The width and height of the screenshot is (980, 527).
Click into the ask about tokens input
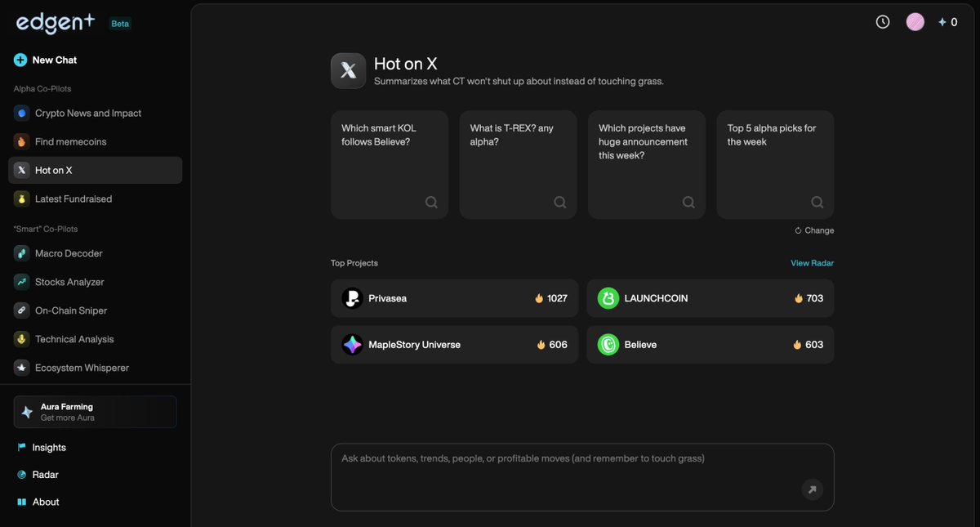coord(582,477)
